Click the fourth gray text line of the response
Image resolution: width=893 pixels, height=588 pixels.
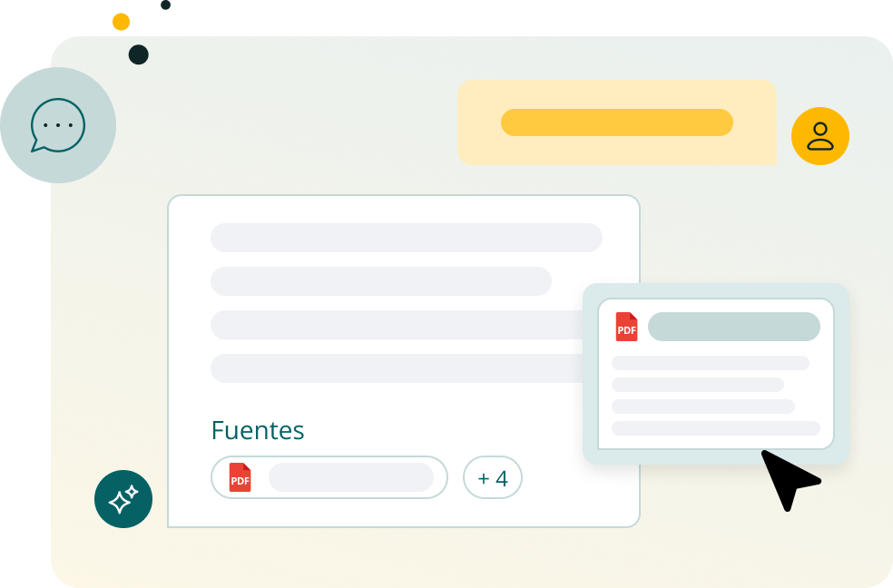point(395,368)
